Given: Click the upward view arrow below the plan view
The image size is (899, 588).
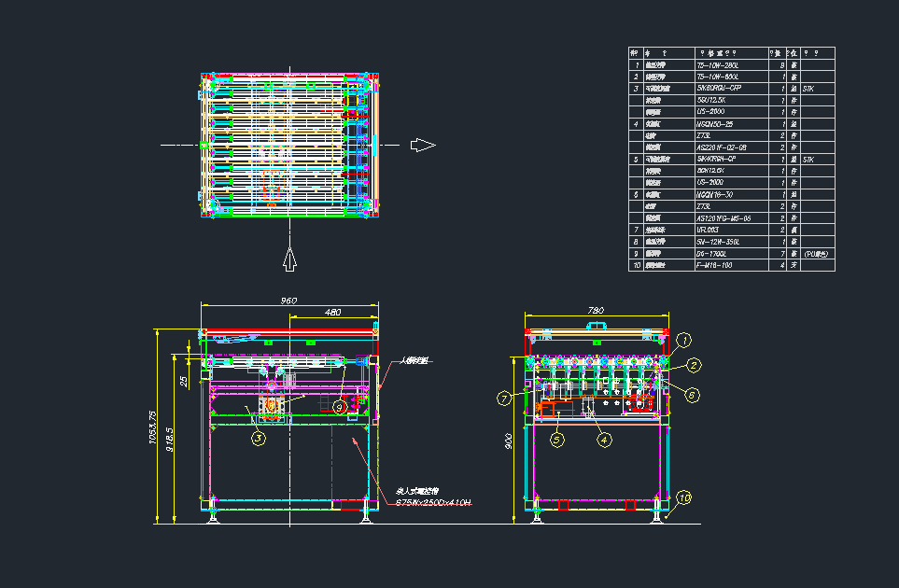Looking at the screenshot, I should click(289, 260).
